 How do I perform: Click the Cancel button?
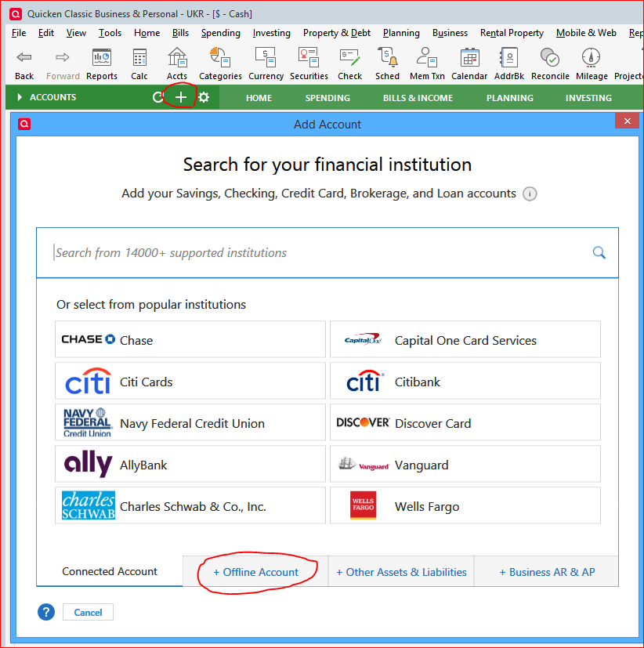88,612
